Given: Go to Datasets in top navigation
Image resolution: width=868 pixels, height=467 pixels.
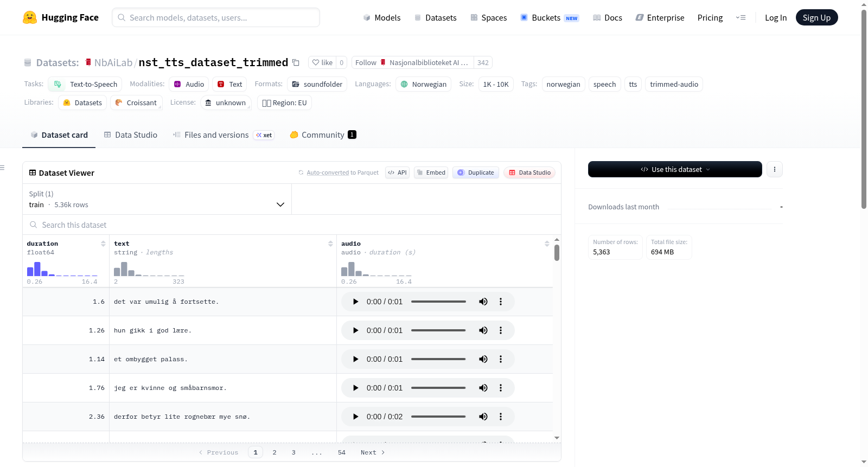Looking at the screenshot, I should coord(435,18).
